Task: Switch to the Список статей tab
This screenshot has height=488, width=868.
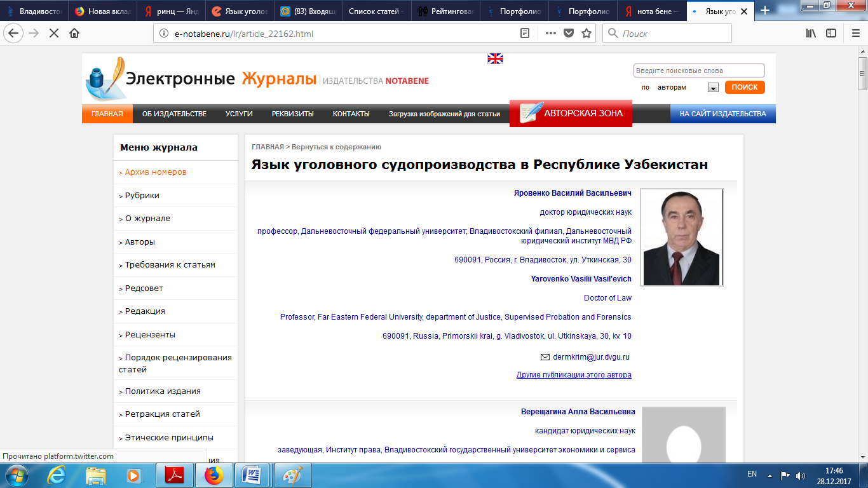Action: tap(376, 11)
